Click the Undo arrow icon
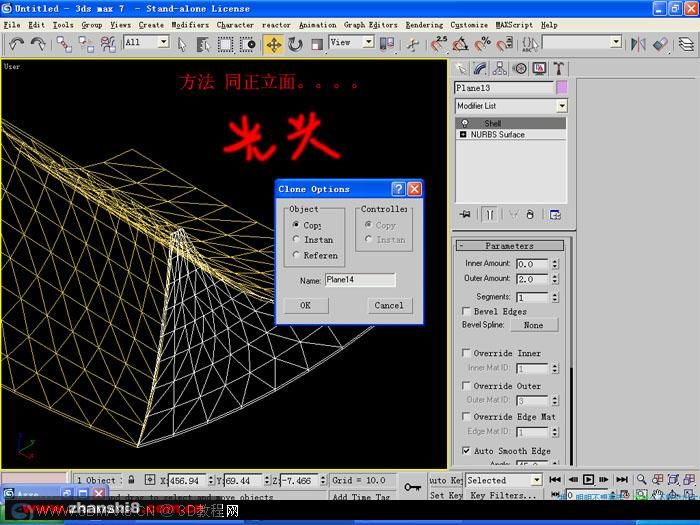Image resolution: width=700 pixels, height=525 pixels. pos(17,44)
